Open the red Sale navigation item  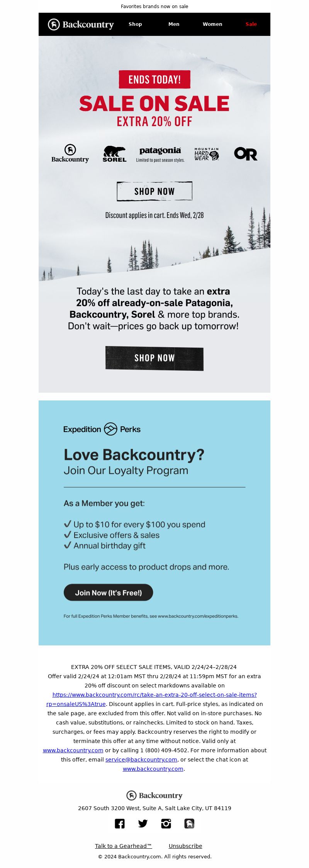tap(251, 24)
